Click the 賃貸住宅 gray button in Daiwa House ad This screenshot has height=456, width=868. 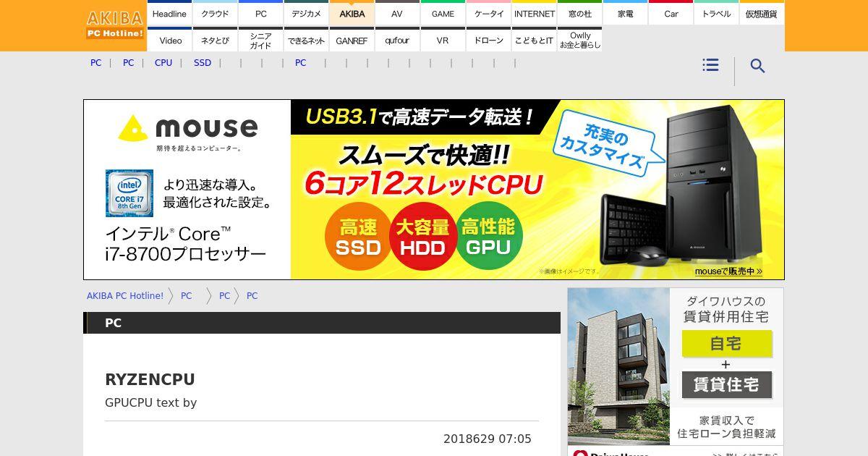click(x=726, y=384)
